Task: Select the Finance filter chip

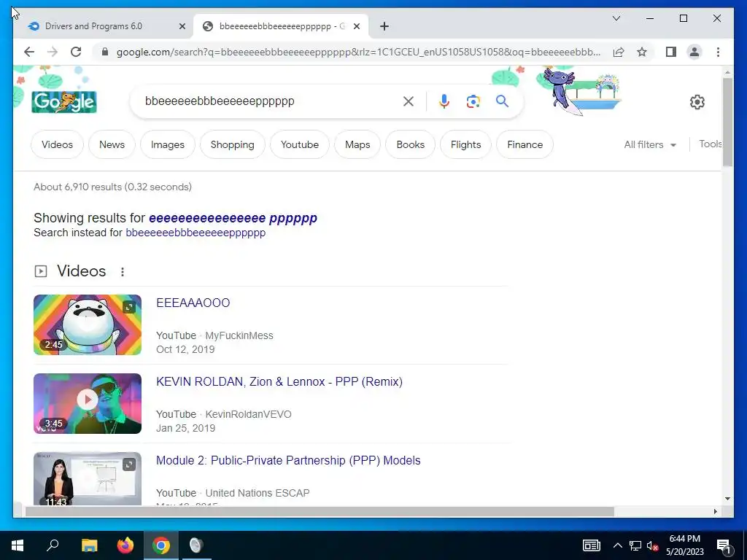Action: [x=525, y=144]
